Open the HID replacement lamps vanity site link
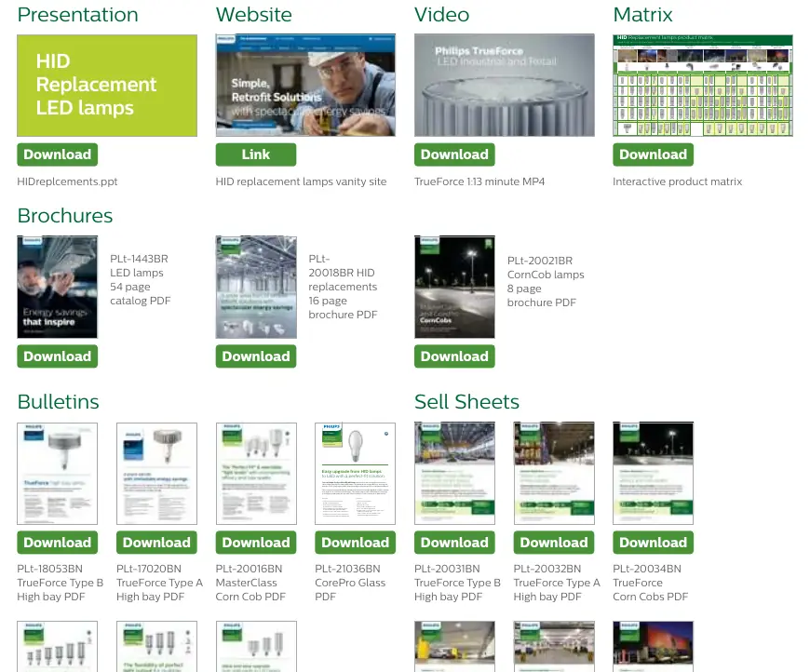Screen dimensions: 810x672 point(256,155)
